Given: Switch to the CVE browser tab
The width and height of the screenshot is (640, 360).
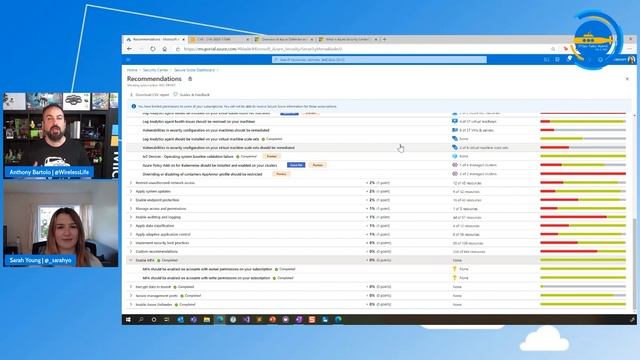Looking at the screenshot, I should click(220, 39).
